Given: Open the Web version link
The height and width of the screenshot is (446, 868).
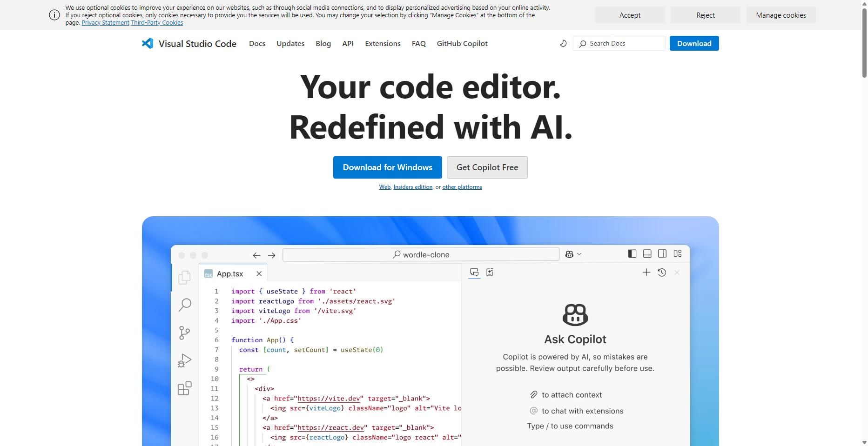Looking at the screenshot, I should [384, 187].
